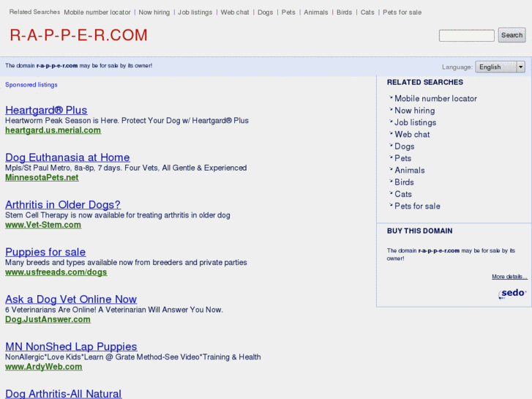Open Dog Euthanasia at Home listing
The image size is (532, 399).
(67, 157)
